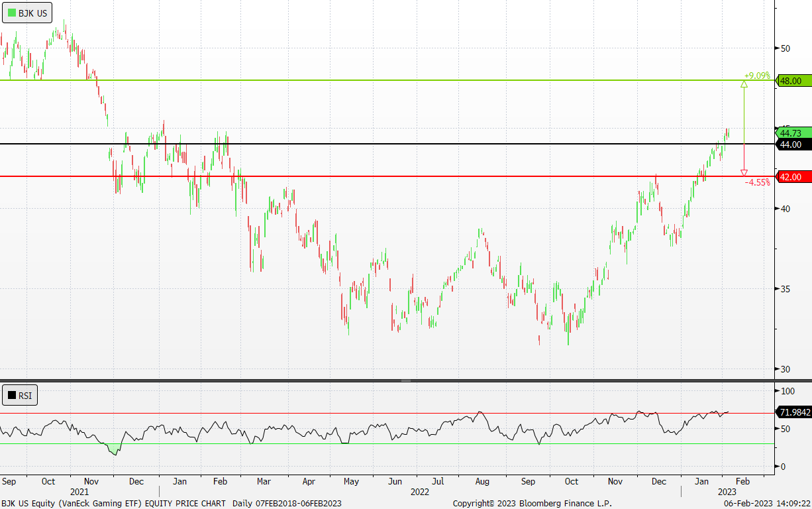Click the 0 label on RSI axis
812x509 pixels.
[783, 467]
